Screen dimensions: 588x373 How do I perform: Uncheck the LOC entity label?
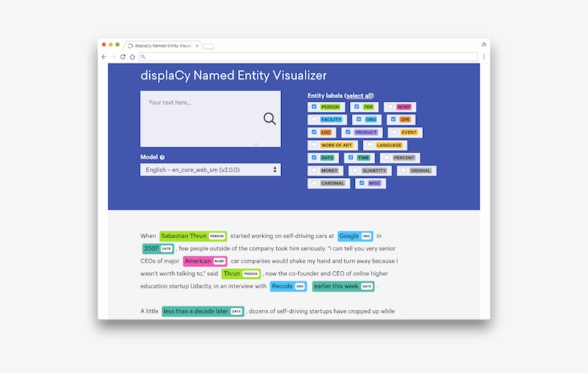[314, 132]
